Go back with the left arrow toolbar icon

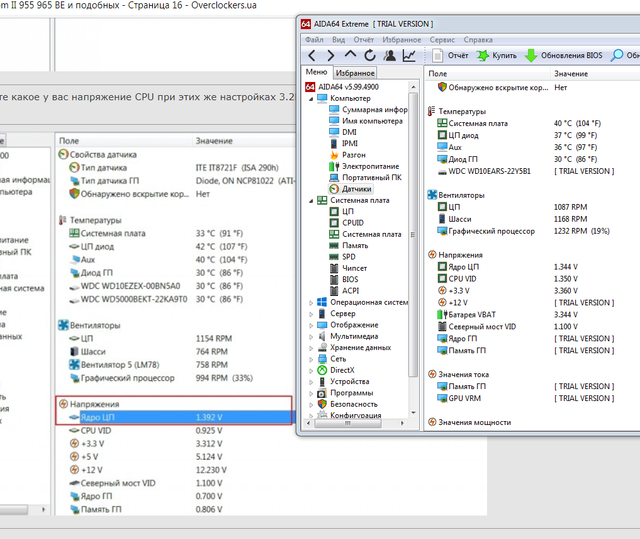point(312,55)
